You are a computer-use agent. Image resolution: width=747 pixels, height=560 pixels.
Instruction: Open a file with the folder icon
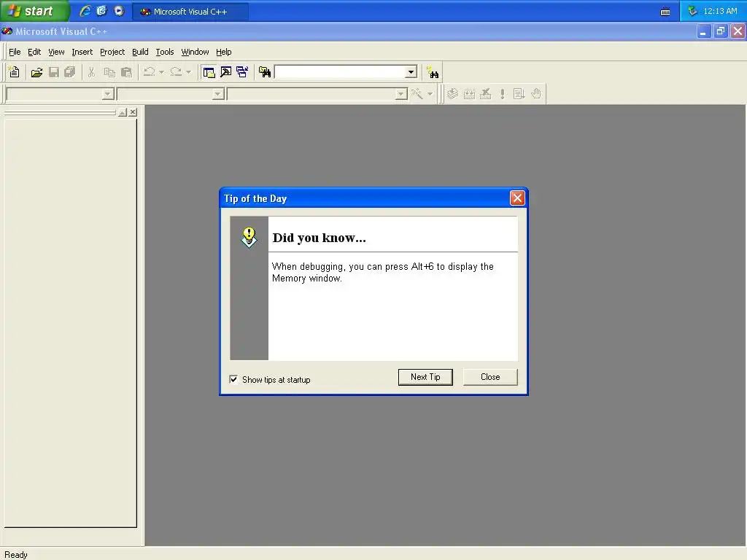[x=36, y=72]
